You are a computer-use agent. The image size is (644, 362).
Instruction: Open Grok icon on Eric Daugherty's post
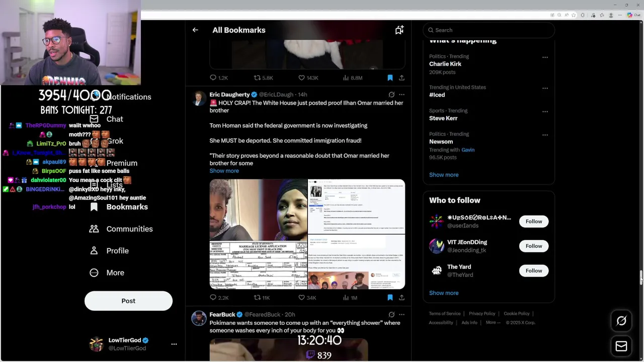[391, 95]
